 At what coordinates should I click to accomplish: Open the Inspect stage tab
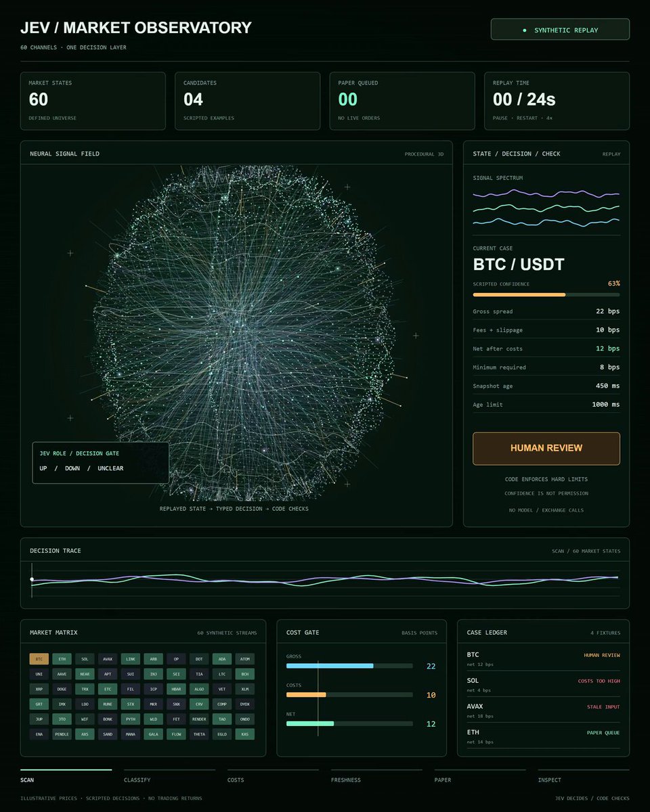584,775
